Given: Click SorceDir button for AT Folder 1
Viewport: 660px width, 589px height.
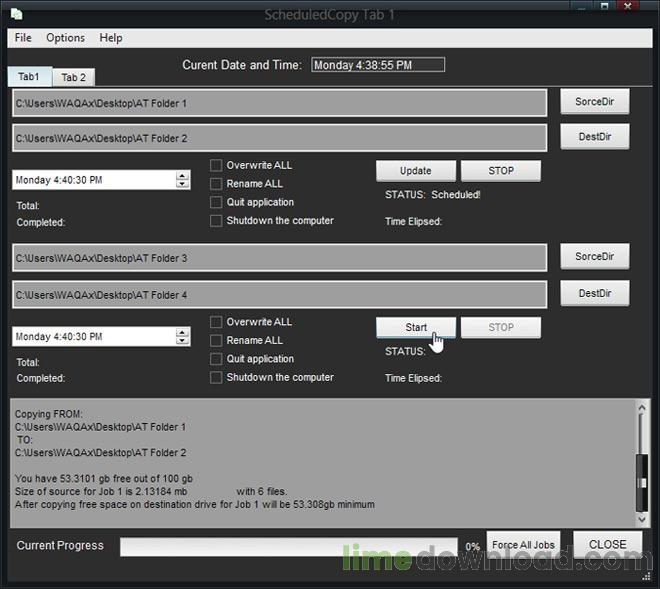Looking at the screenshot, I should coord(594,102).
